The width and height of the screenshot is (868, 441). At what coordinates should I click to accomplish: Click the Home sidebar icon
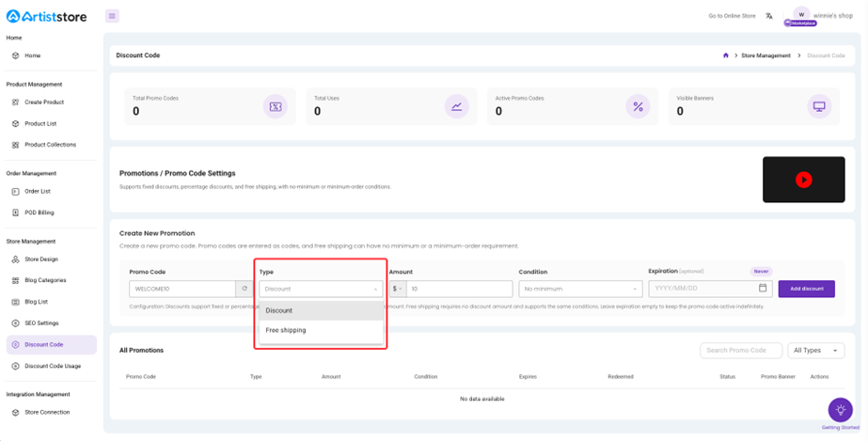pos(15,55)
